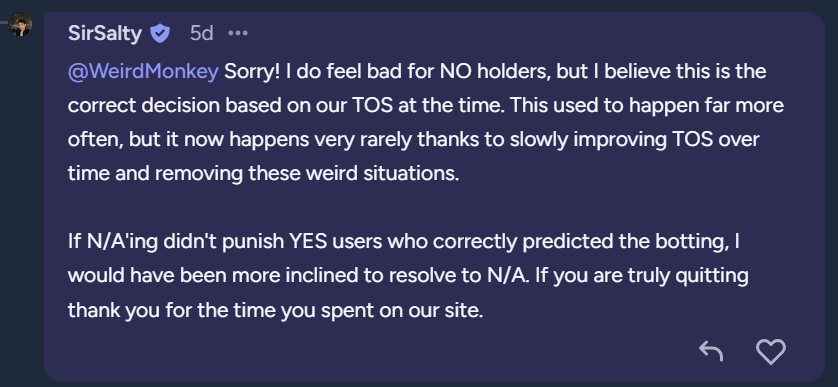Like SirSalty's comment with the heart icon
The width and height of the screenshot is (838, 387).
771,352
